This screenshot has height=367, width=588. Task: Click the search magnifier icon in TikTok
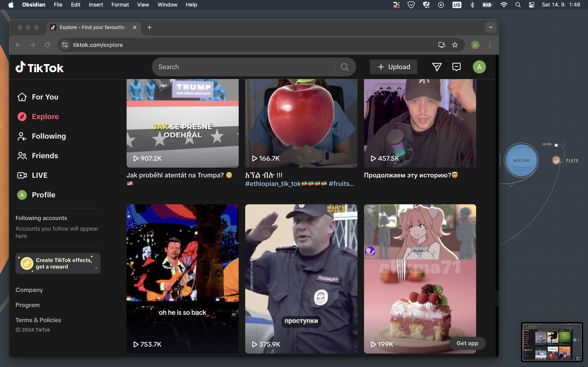tap(345, 67)
